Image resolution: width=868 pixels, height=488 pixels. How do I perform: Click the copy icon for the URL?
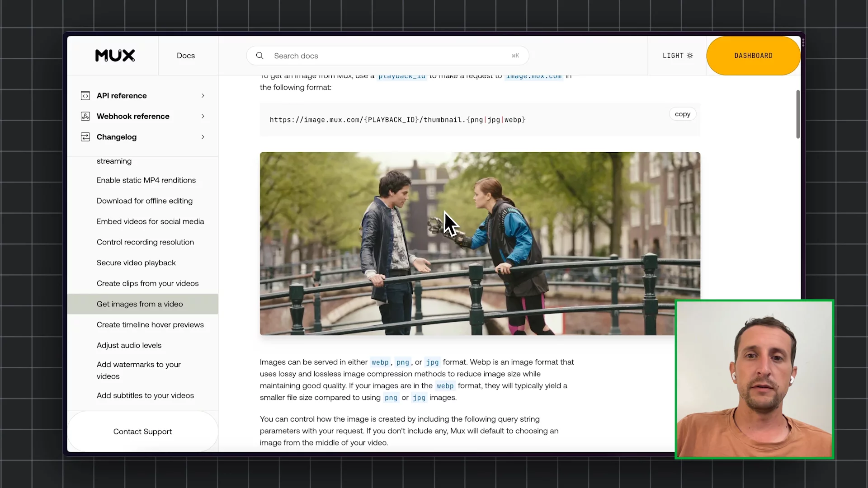(x=683, y=114)
